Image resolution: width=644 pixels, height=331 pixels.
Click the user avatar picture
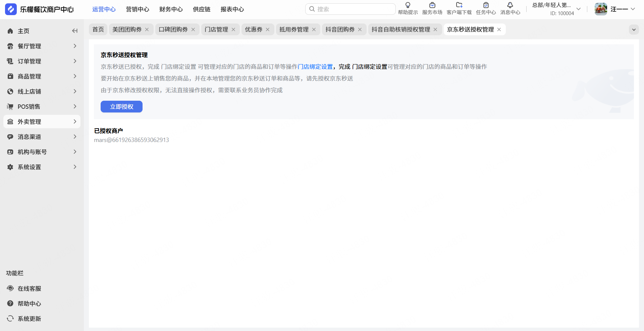click(601, 9)
